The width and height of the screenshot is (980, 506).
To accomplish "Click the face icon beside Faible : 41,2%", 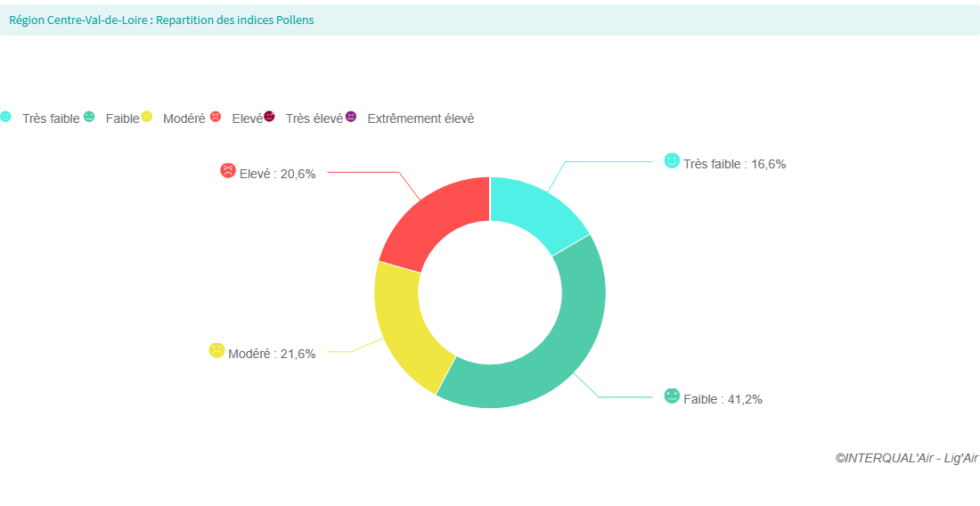I will (672, 396).
